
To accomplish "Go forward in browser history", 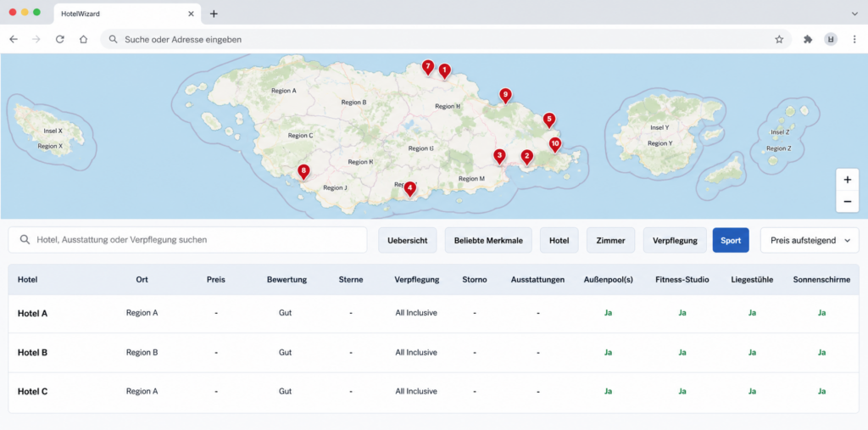I will [x=36, y=39].
